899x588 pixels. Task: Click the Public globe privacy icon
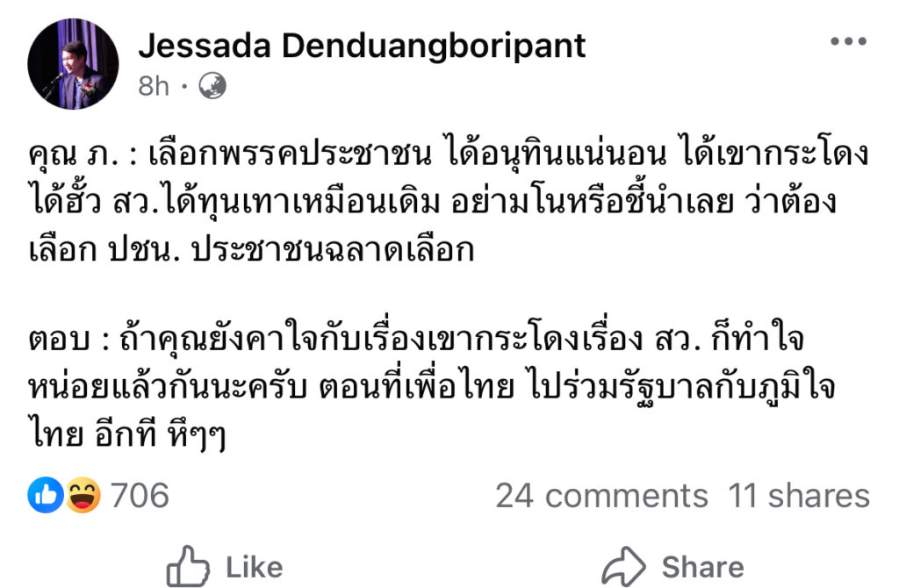pos(212,86)
